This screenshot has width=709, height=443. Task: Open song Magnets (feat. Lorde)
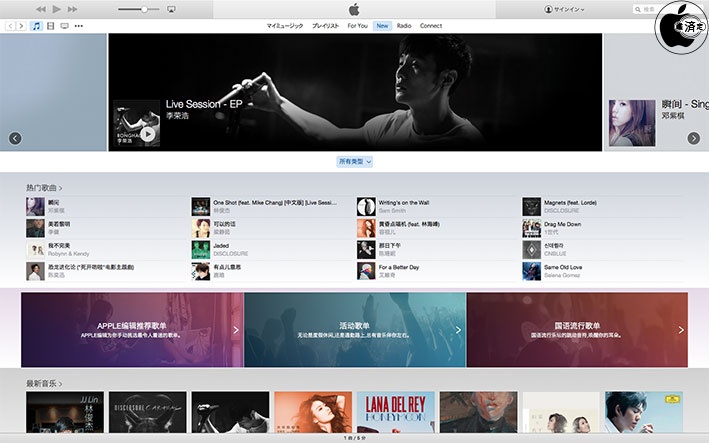pos(570,203)
